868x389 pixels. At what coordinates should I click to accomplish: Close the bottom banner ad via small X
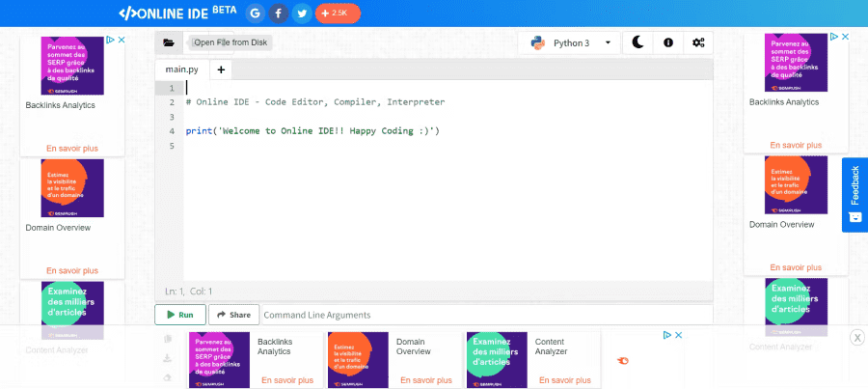tap(678, 335)
